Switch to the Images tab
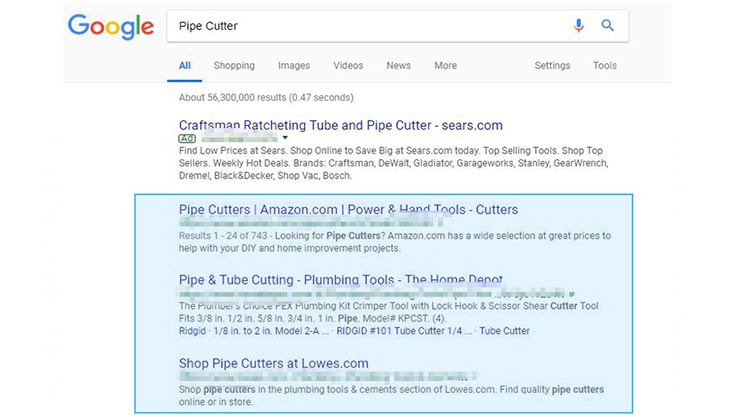Viewport: 750px width, 417px height. click(294, 66)
